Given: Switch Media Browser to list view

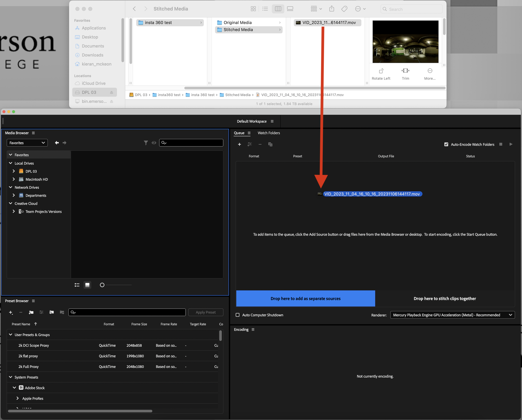Looking at the screenshot, I should 77,285.
